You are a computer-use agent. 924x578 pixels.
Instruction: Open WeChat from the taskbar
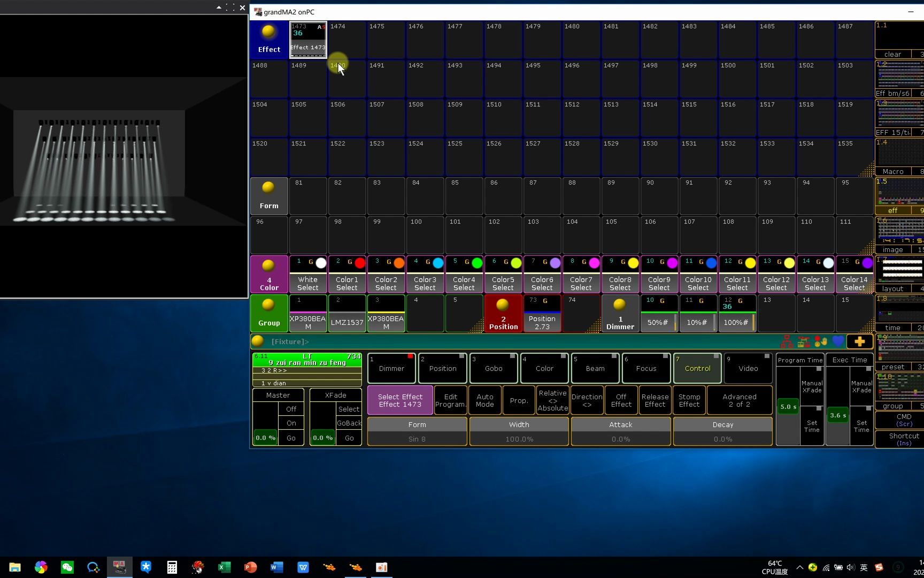(67, 567)
